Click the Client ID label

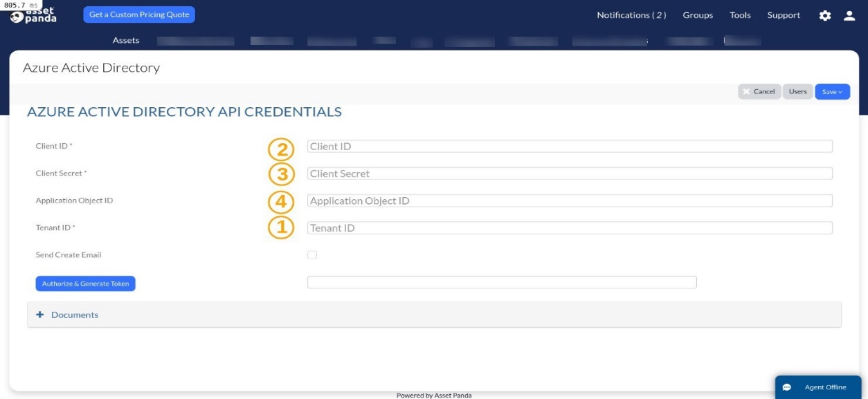point(54,146)
